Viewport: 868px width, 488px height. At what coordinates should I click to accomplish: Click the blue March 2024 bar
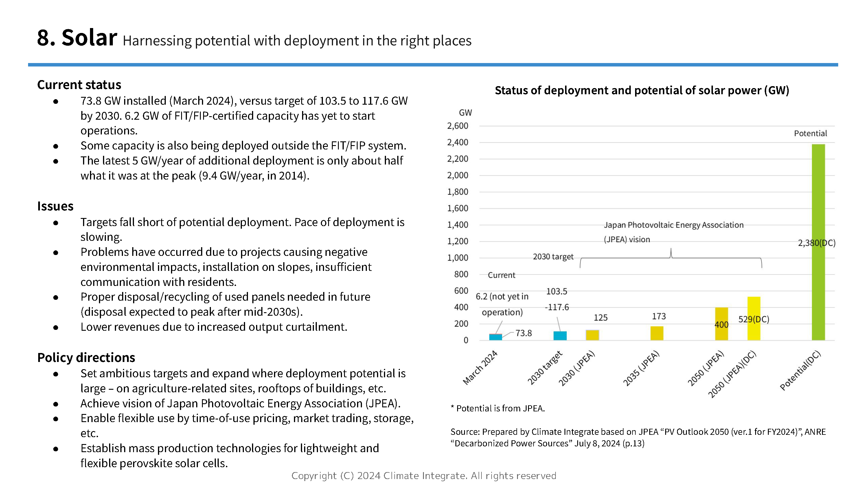click(x=495, y=337)
